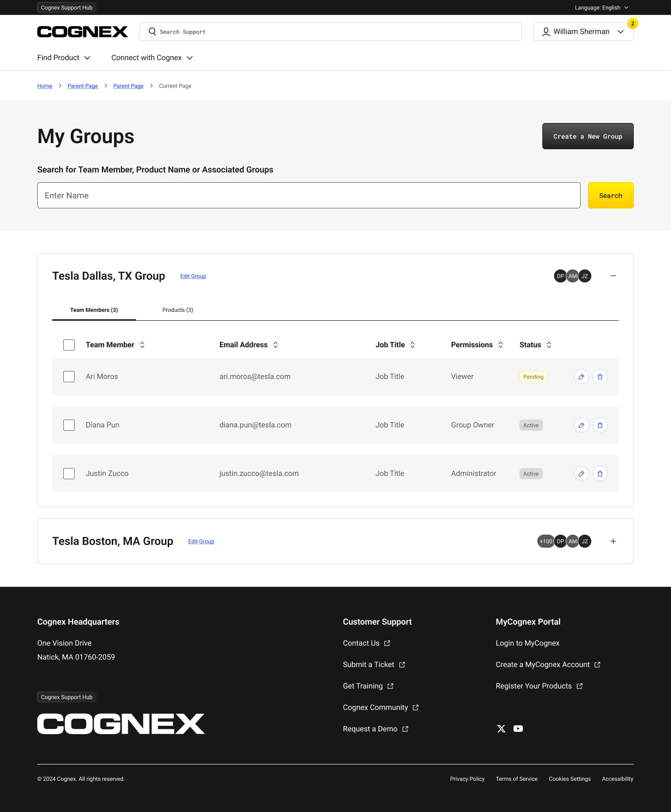Click the DP avatar in Tesla Dallas group
The height and width of the screenshot is (812, 671).
pos(560,276)
